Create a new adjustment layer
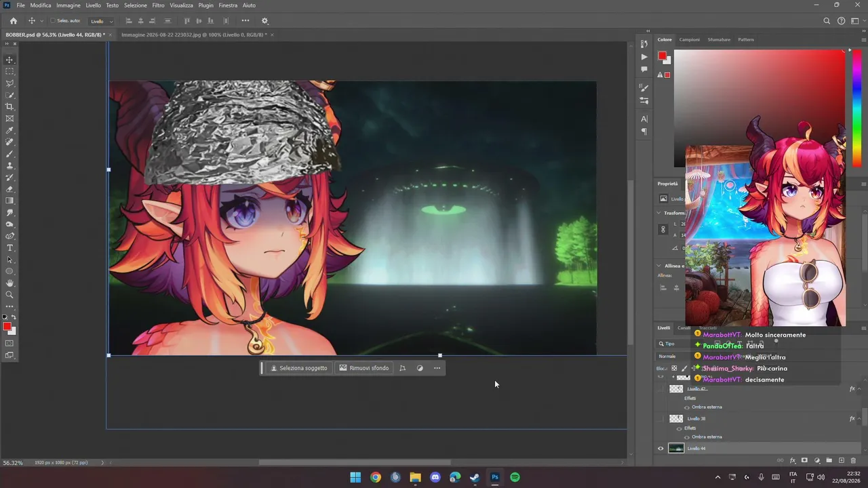868x488 pixels. [816, 461]
